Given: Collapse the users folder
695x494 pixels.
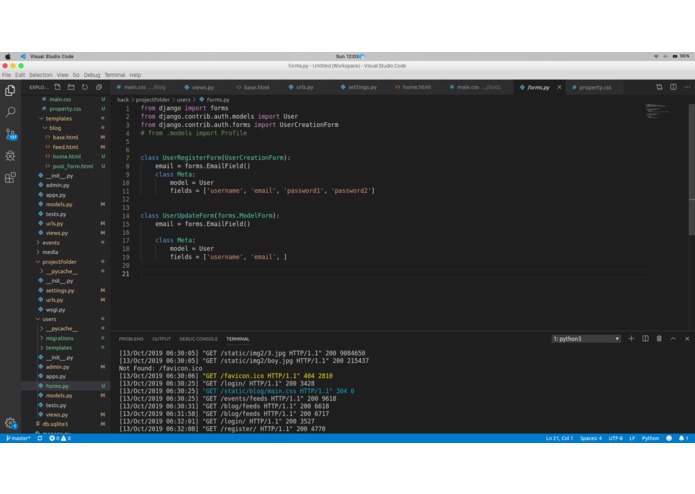Looking at the screenshot, I should click(x=49, y=319).
